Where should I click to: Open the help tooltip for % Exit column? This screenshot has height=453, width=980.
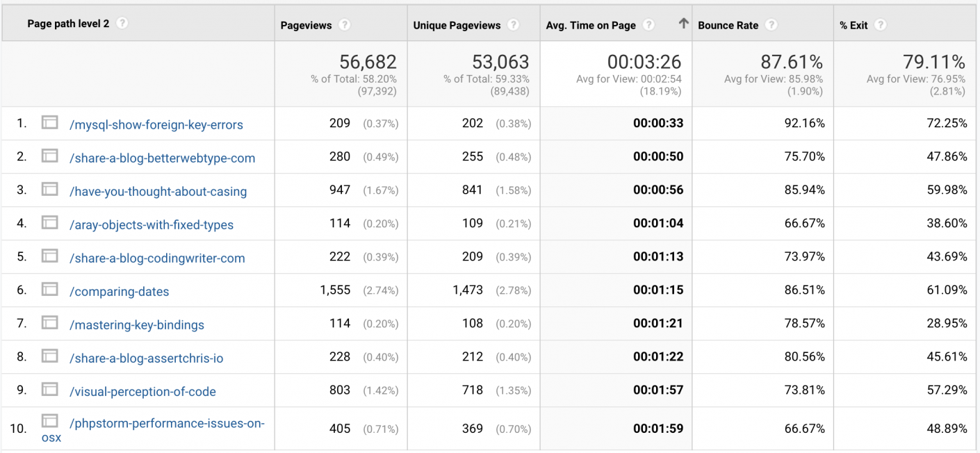click(880, 24)
